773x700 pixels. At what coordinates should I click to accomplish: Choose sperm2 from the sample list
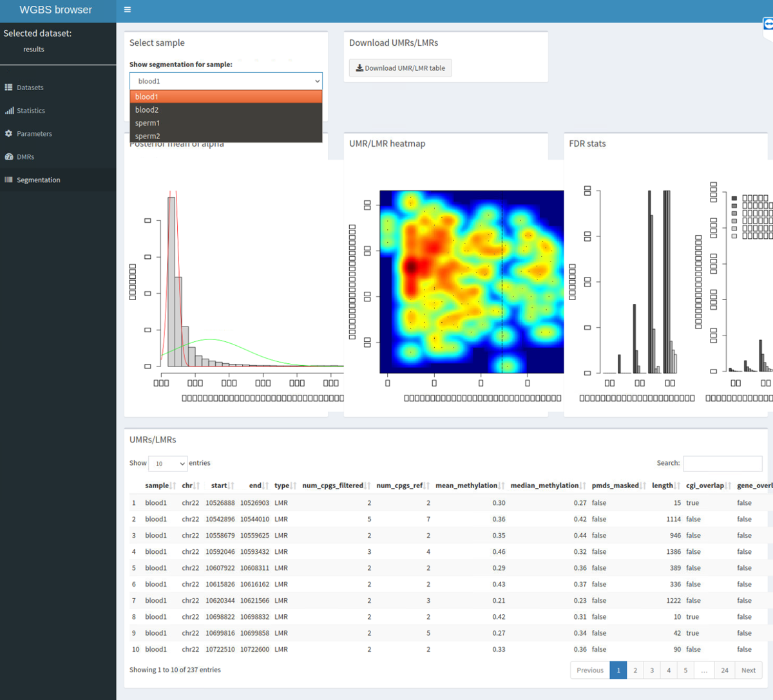click(225, 136)
